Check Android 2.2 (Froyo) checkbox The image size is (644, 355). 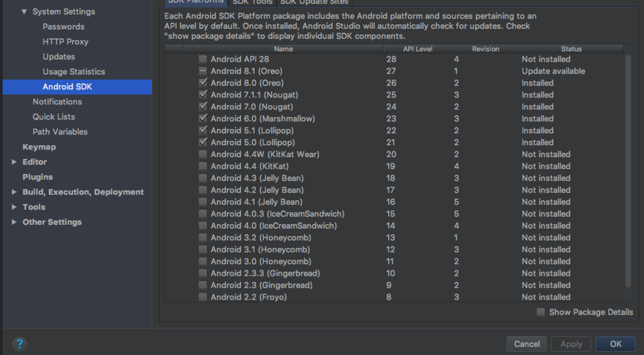point(203,297)
